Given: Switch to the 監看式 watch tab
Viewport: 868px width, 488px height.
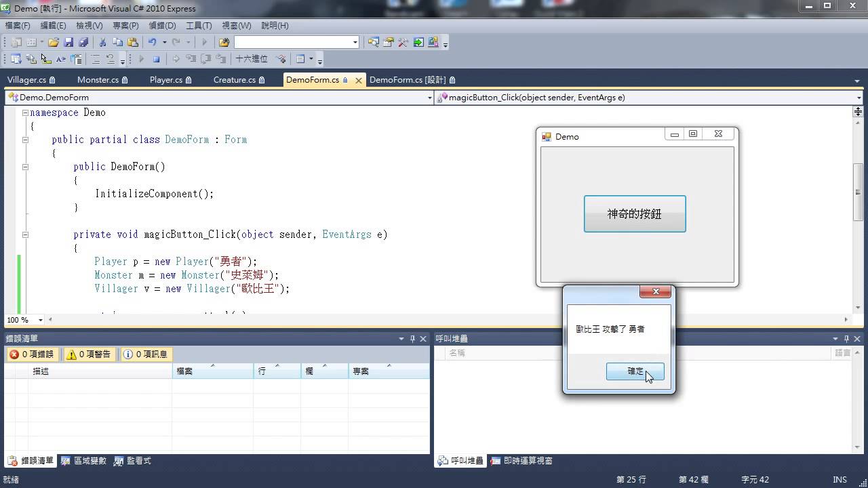Looking at the screenshot, I should [132, 461].
